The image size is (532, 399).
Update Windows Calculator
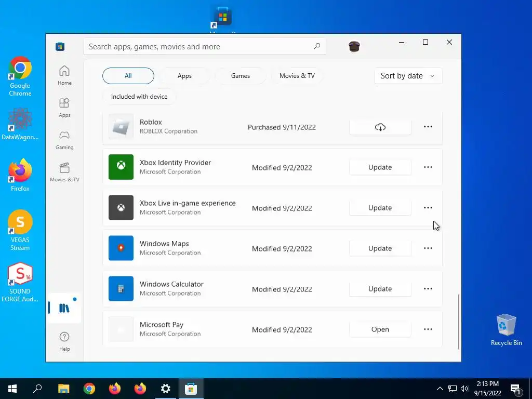[x=380, y=289]
